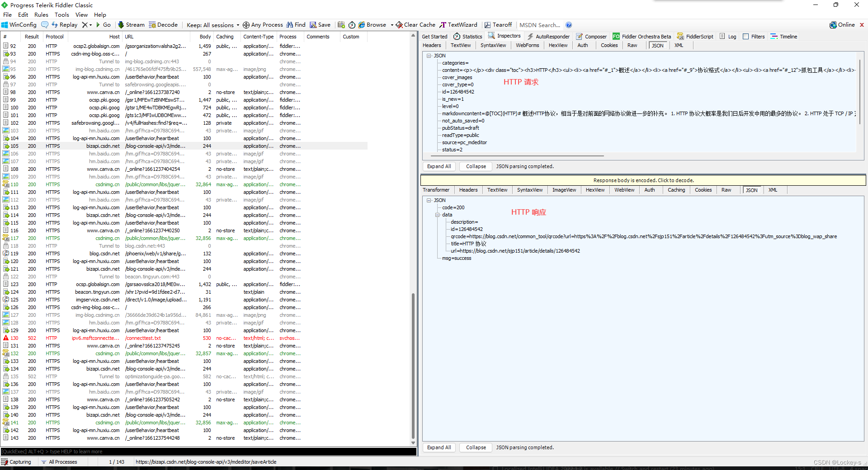Replay the selected session
The width and height of the screenshot is (868, 470).
[64, 25]
